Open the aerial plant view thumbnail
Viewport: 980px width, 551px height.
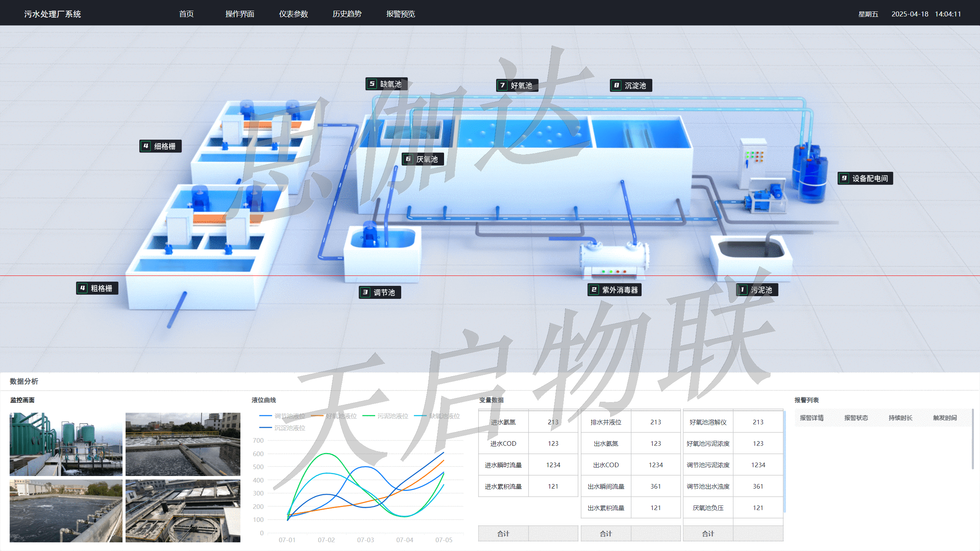click(183, 511)
